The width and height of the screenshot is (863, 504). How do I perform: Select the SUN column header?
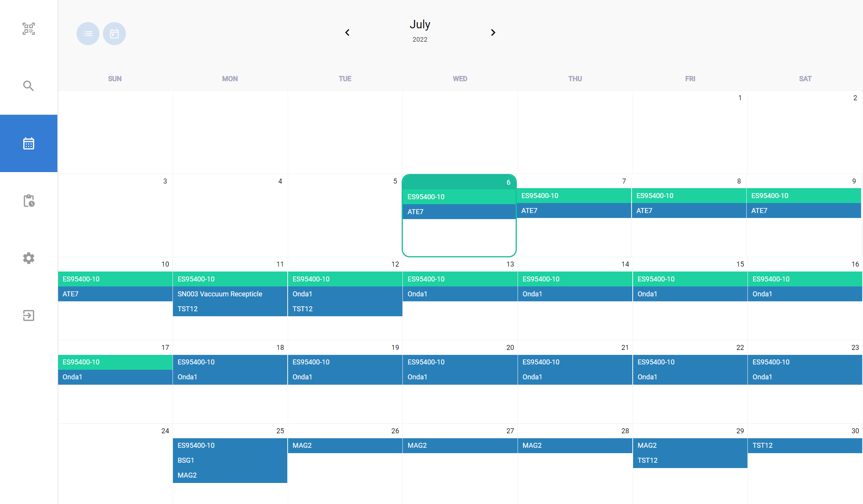pyautogui.click(x=114, y=78)
